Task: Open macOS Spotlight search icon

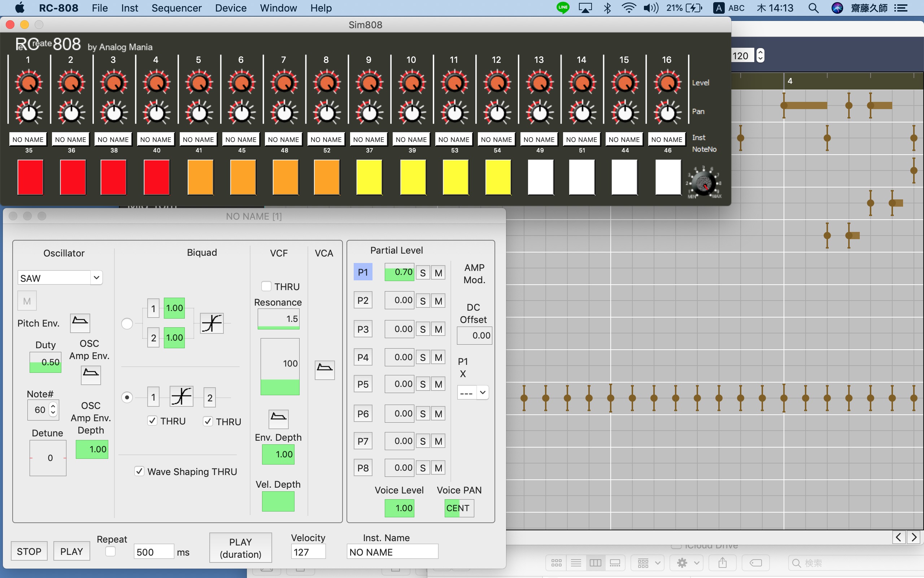Action: tap(813, 8)
